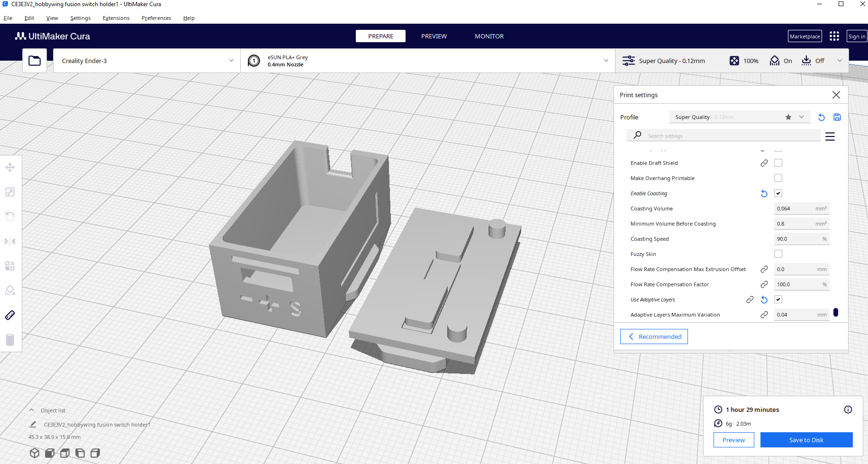
Task: Select the Move tool in left sidebar
Action: [10, 167]
